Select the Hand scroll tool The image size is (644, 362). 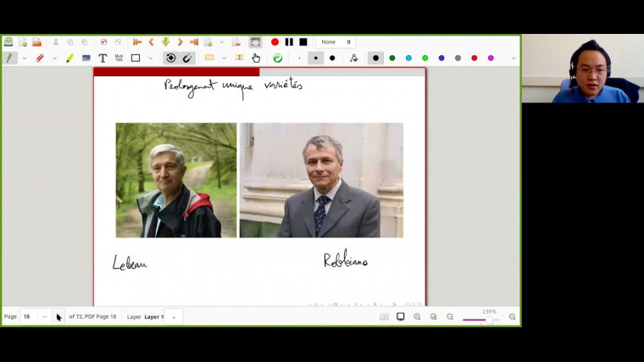click(x=256, y=58)
